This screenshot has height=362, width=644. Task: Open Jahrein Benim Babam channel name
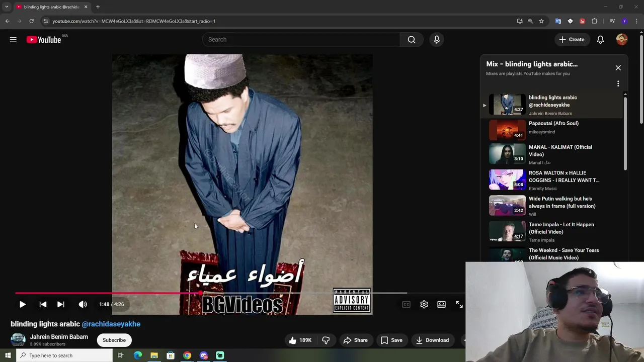(x=59, y=337)
